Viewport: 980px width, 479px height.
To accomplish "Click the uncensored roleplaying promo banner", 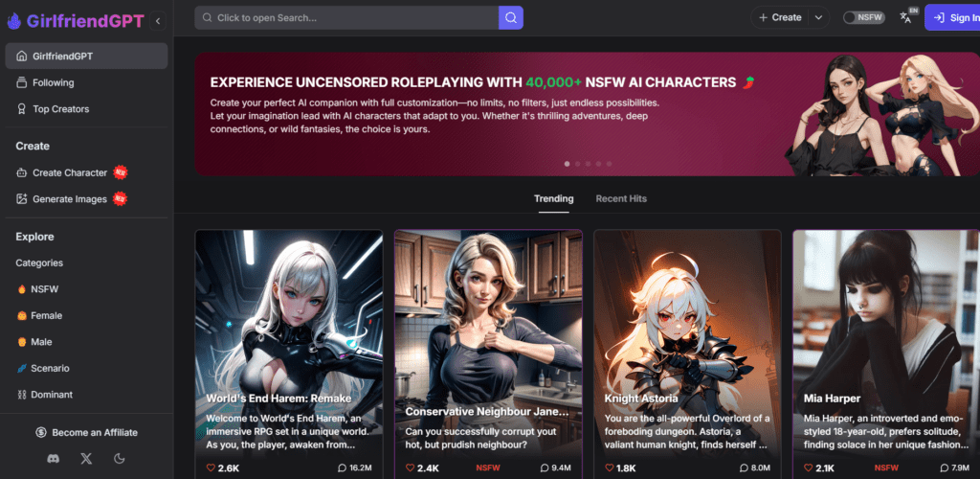I will pos(587,114).
